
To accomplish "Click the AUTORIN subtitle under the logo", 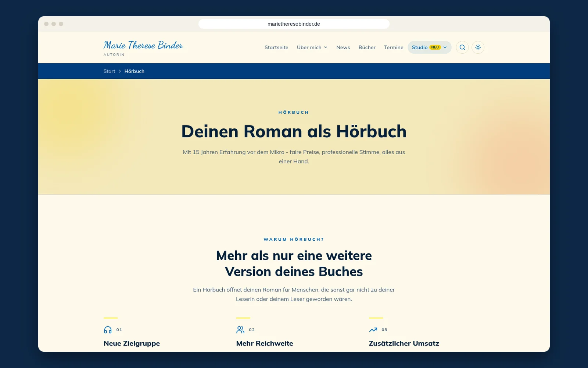I will 114,55.
